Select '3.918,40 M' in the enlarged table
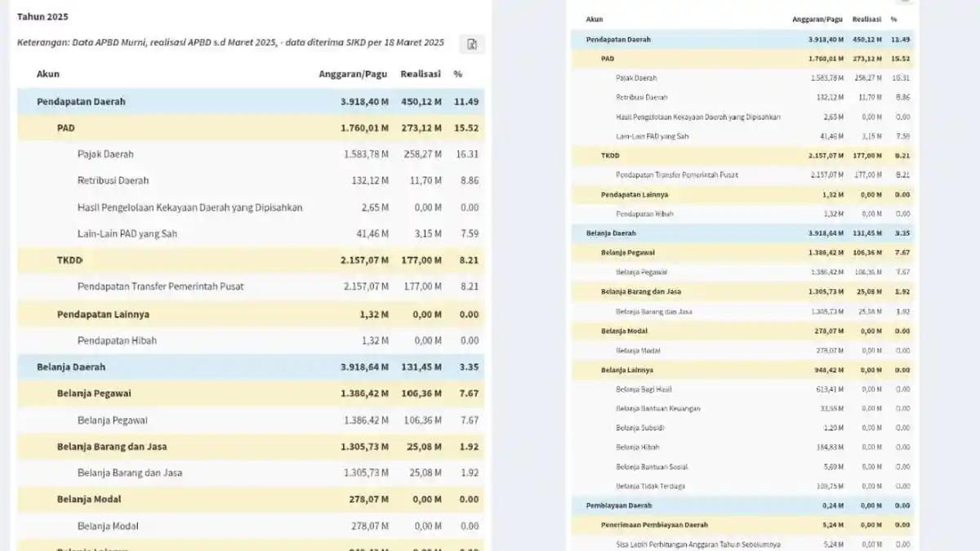The height and width of the screenshot is (551, 980). pos(364,102)
